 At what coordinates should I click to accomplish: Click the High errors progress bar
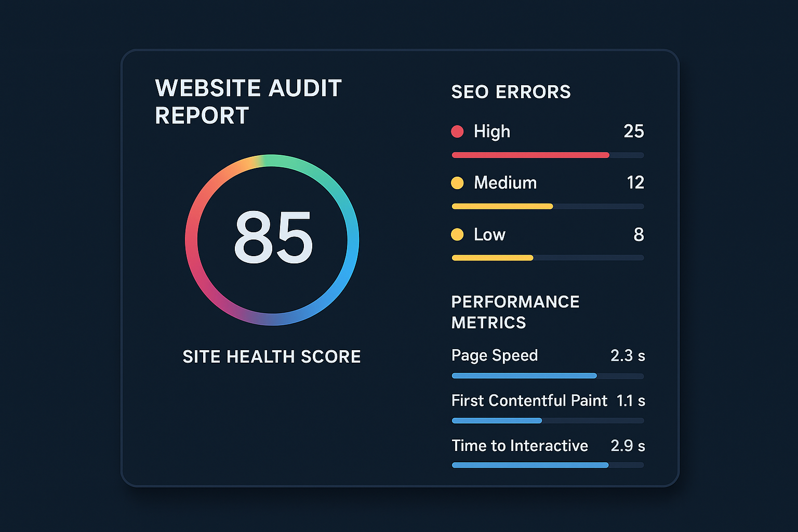tap(548, 155)
